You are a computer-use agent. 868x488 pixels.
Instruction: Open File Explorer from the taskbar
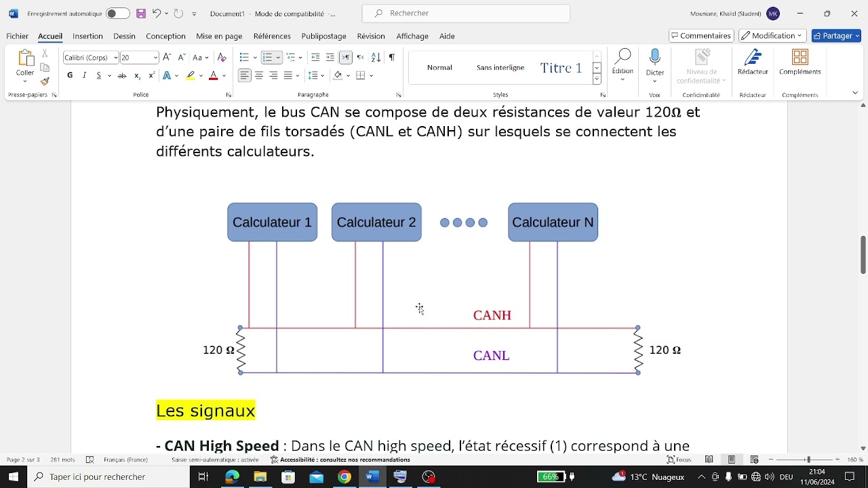260,477
